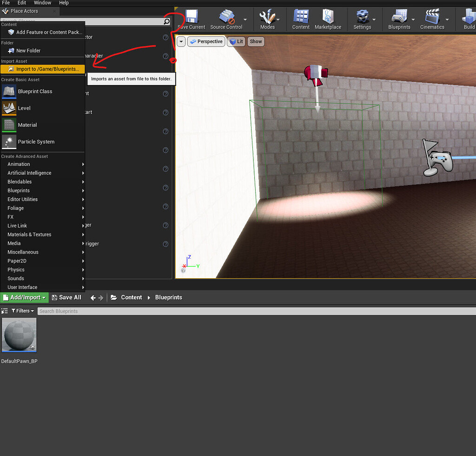Click the Save Current toolbar icon
The width and height of the screenshot is (476, 456).
click(x=192, y=17)
